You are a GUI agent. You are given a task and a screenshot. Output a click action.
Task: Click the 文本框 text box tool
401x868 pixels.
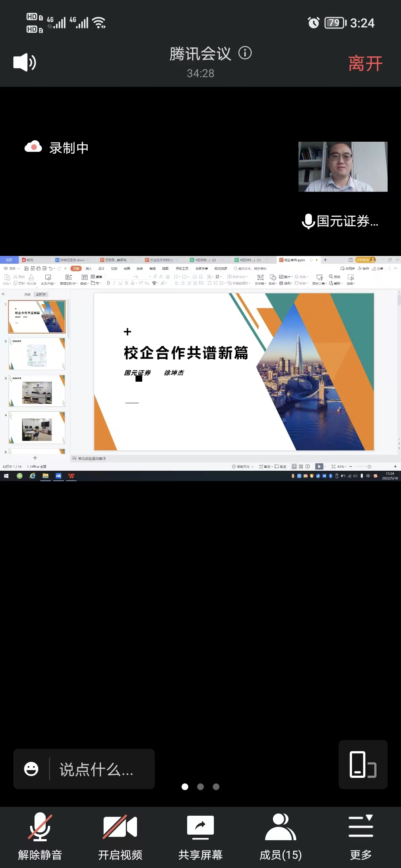tap(260, 280)
